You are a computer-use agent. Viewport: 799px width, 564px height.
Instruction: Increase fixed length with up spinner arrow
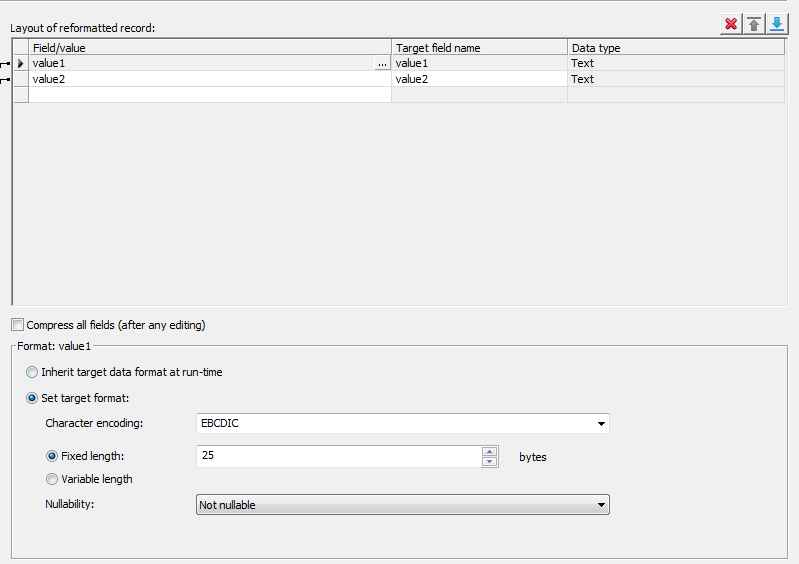[489, 451]
